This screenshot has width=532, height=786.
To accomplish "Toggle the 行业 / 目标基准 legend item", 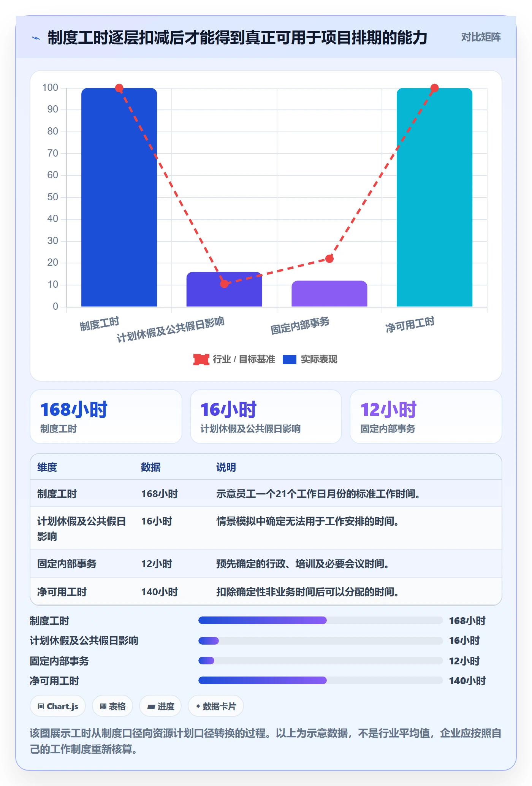I will (x=234, y=359).
